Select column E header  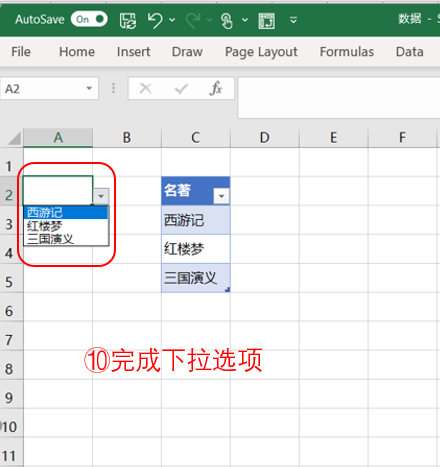click(x=334, y=137)
